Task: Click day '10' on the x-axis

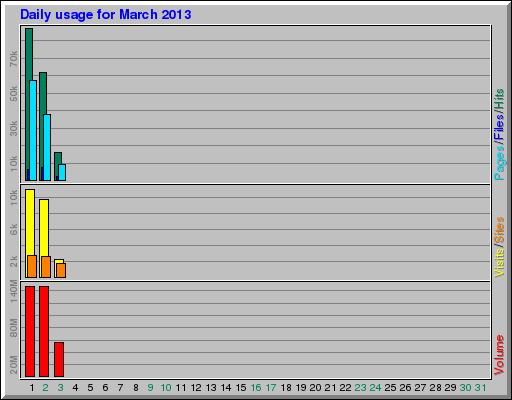Action: click(166, 388)
